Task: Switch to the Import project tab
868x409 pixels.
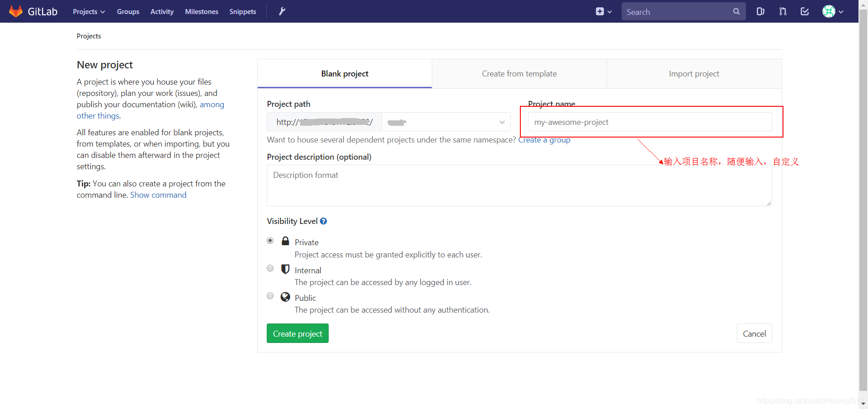Action: (694, 74)
